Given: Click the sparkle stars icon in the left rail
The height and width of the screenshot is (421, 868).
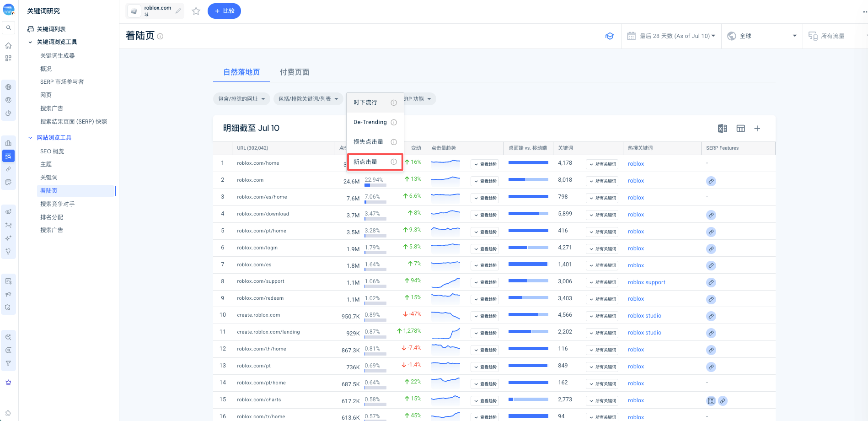Looking at the screenshot, I should (8, 238).
